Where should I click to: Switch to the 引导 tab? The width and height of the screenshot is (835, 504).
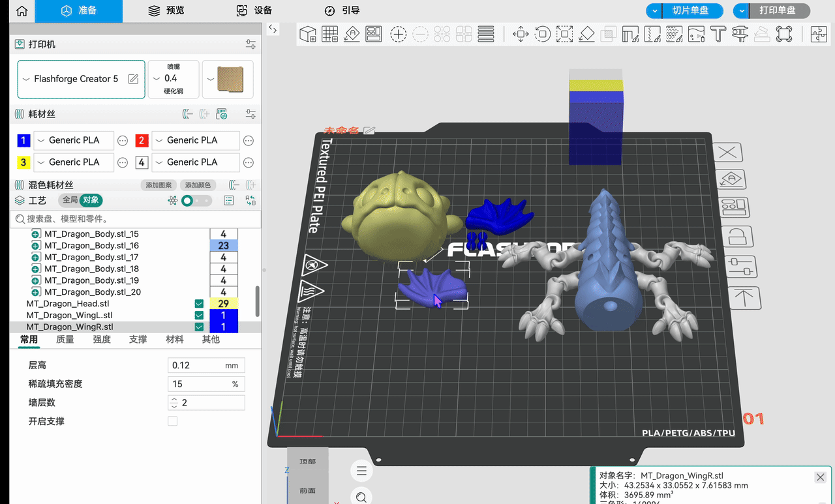(x=342, y=11)
